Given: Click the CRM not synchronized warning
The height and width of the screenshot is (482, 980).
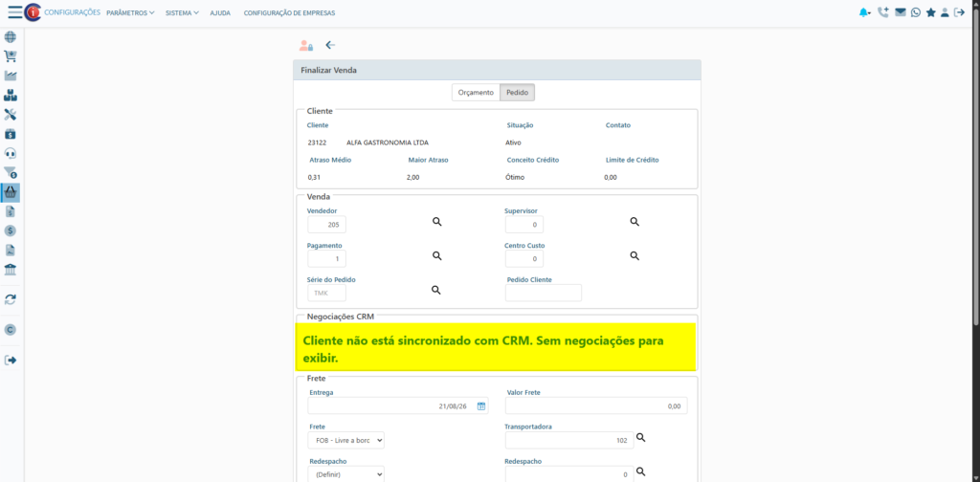Looking at the screenshot, I should [496, 346].
